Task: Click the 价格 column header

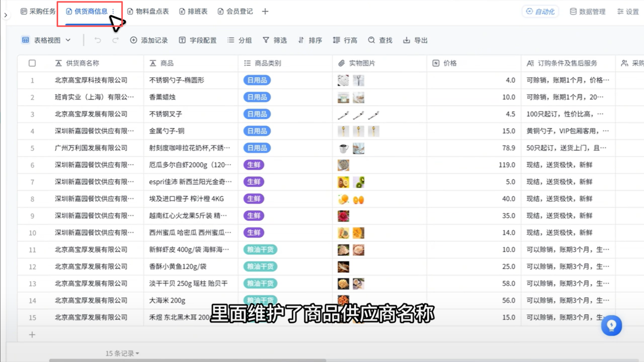Action: click(x=474, y=63)
